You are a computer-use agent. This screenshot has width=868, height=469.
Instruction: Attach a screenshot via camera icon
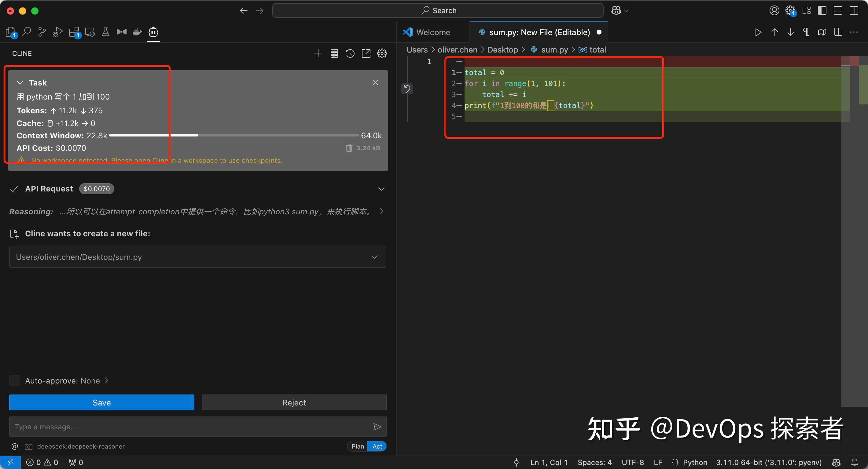tap(29, 446)
